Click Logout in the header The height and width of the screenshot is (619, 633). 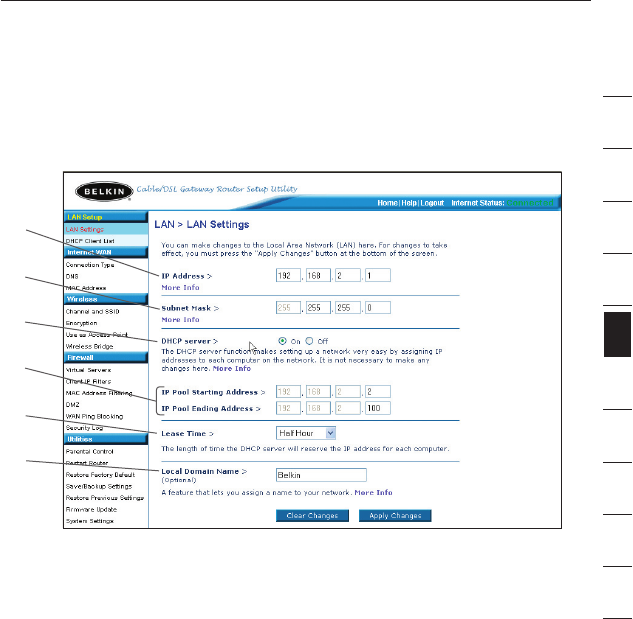(x=432, y=203)
